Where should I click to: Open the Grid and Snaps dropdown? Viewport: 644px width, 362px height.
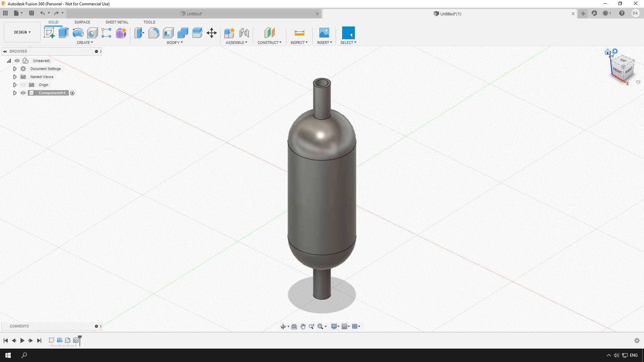[346, 326]
